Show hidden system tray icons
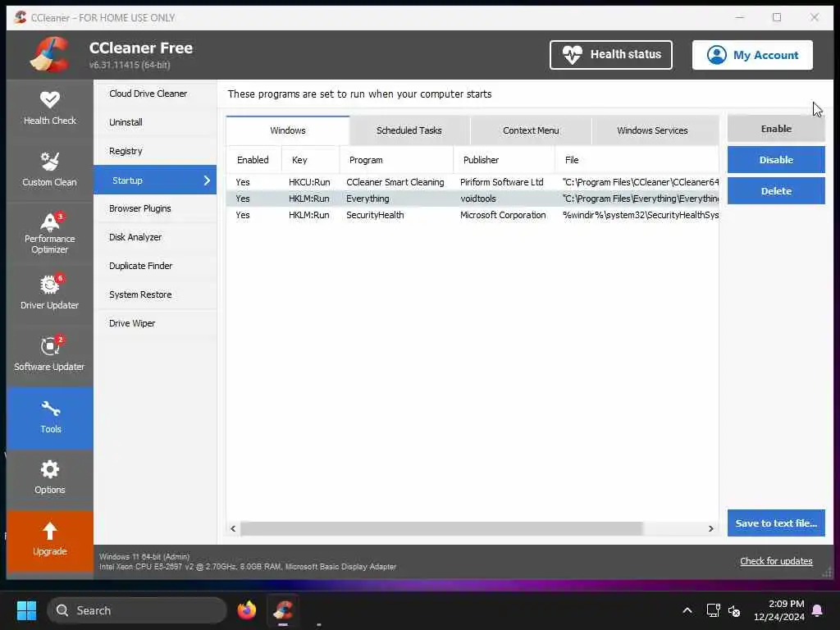This screenshot has width=840, height=630. click(x=687, y=610)
